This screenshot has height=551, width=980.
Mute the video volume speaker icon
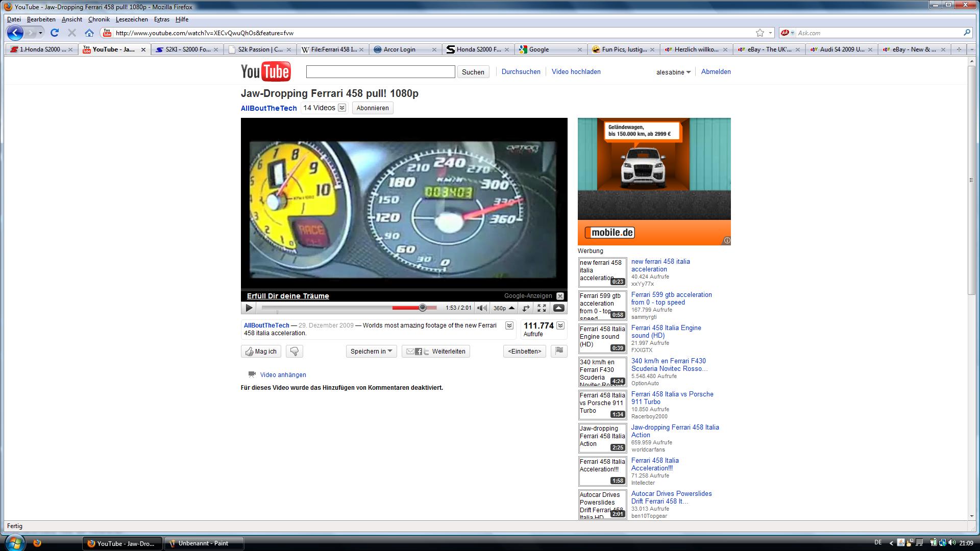pos(481,308)
